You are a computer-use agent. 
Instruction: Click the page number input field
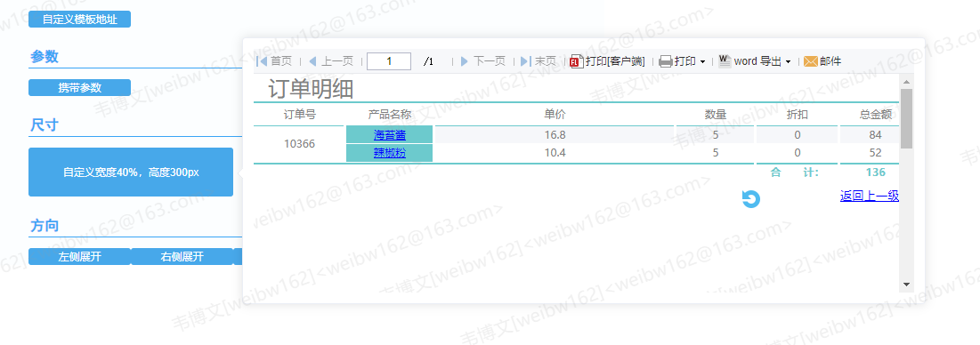389,61
